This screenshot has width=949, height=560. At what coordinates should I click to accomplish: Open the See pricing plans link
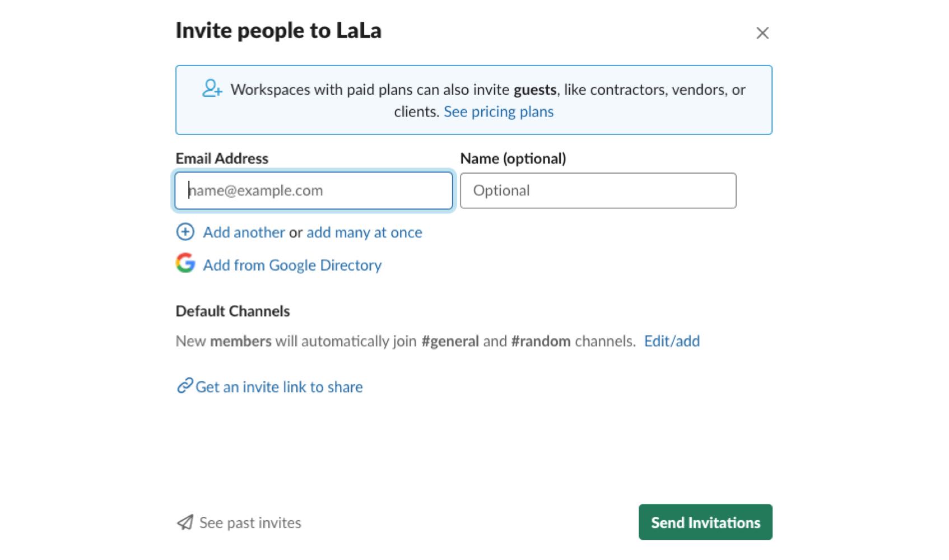coord(498,112)
